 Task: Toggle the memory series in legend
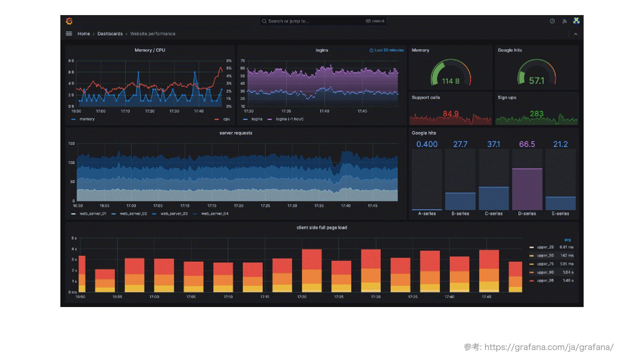click(x=87, y=119)
